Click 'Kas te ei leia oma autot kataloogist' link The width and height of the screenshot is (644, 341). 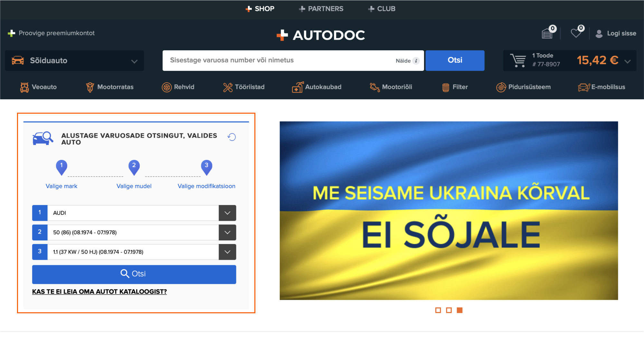pos(99,292)
